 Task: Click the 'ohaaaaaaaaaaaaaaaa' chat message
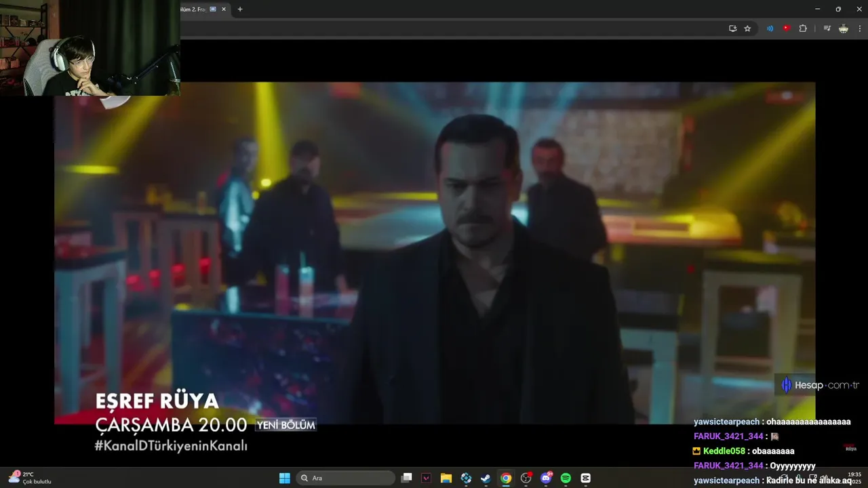tap(808, 422)
